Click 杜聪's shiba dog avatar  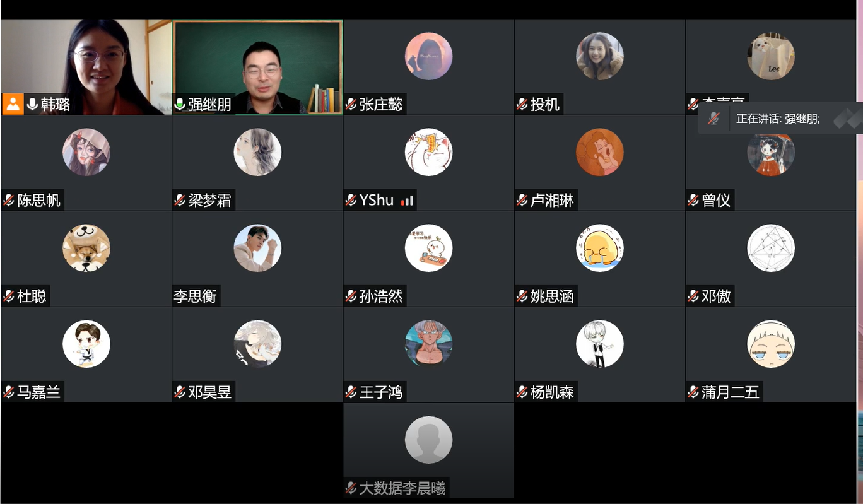(86, 248)
